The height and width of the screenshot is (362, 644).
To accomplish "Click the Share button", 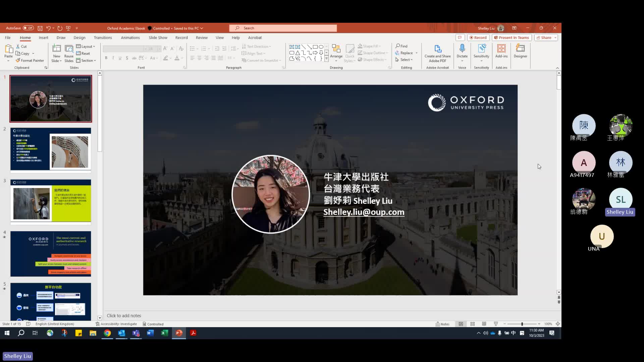I will (543, 38).
